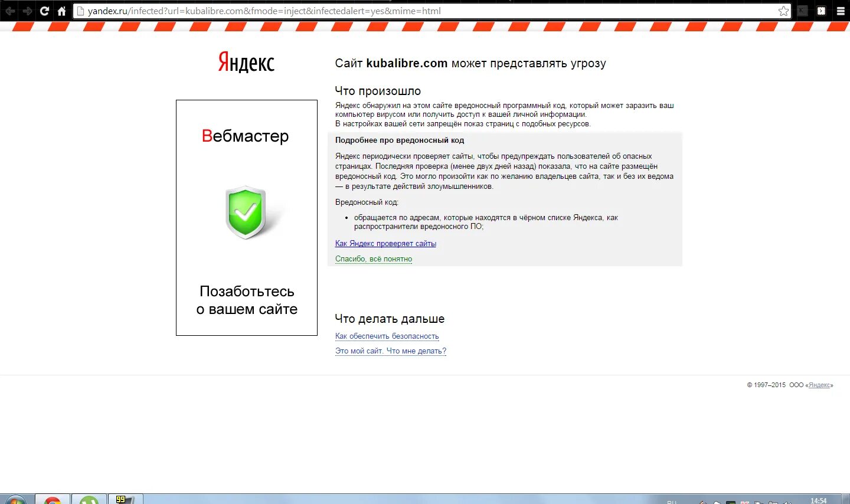
Task: Reload the page with the refresh icon
Action: tap(44, 11)
